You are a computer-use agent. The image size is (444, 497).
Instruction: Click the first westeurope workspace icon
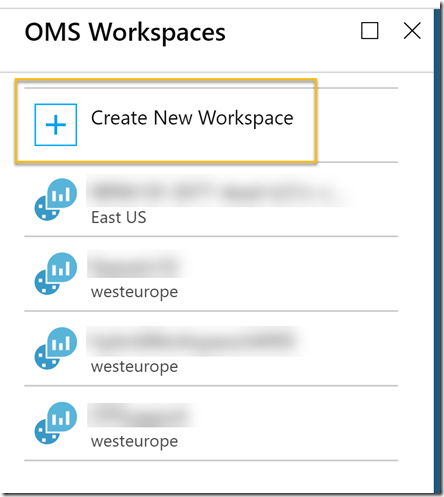[x=56, y=274]
